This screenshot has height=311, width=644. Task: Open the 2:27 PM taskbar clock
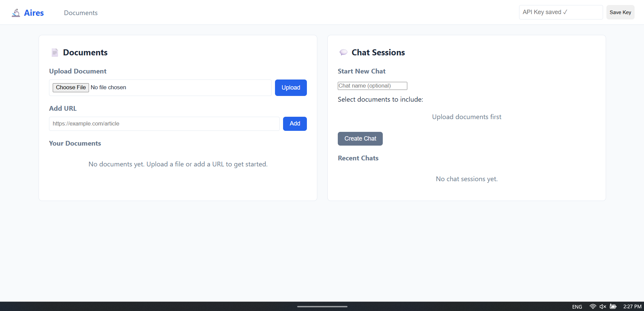coord(632,307)
